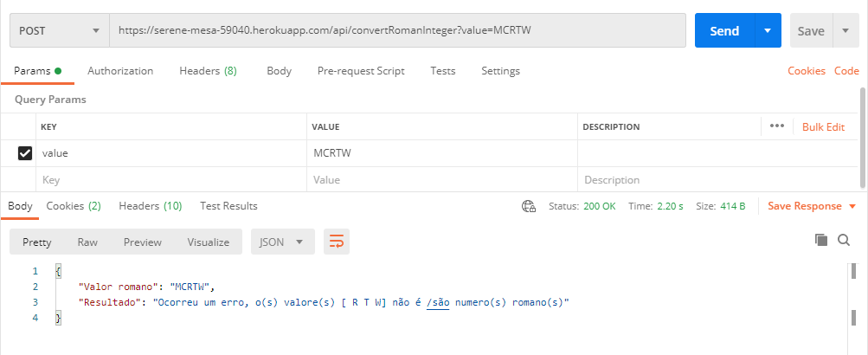Image resolution: width=868 pixels, height=355 pixels.
Task: Select the Raw view
Action: pyautogui.click(x=87, y=242)
